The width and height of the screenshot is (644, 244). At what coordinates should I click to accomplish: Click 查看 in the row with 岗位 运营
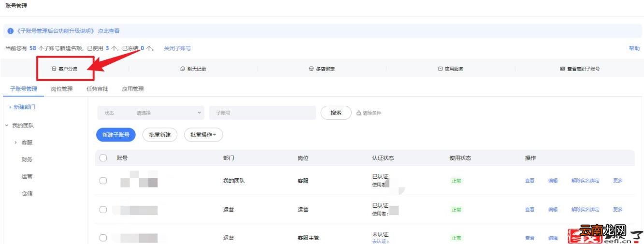[x=530, y=210]
